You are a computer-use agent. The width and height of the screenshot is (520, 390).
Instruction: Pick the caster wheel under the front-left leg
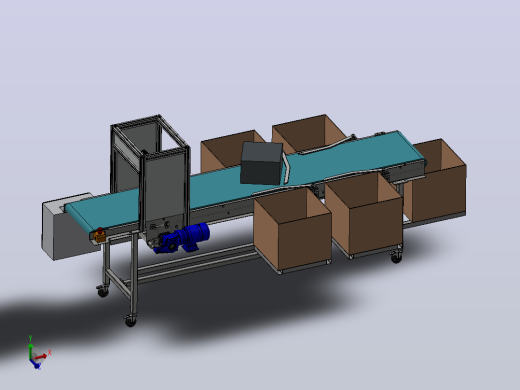(130, 321)
